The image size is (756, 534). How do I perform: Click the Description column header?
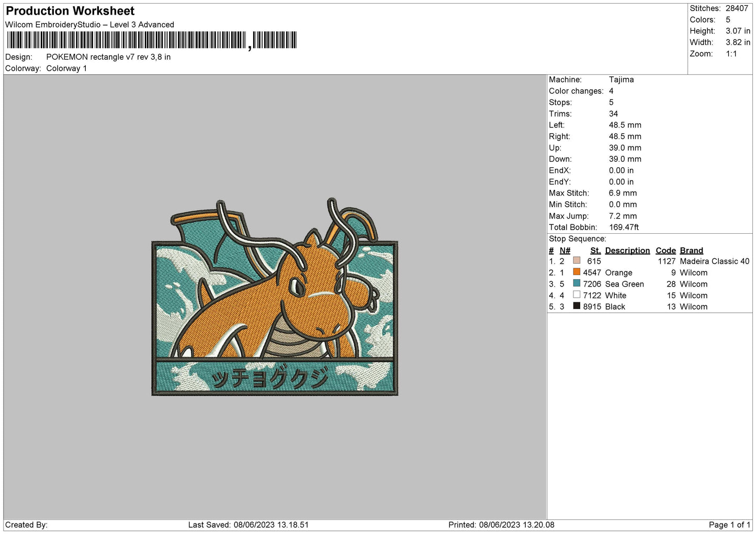coord(627,251)
